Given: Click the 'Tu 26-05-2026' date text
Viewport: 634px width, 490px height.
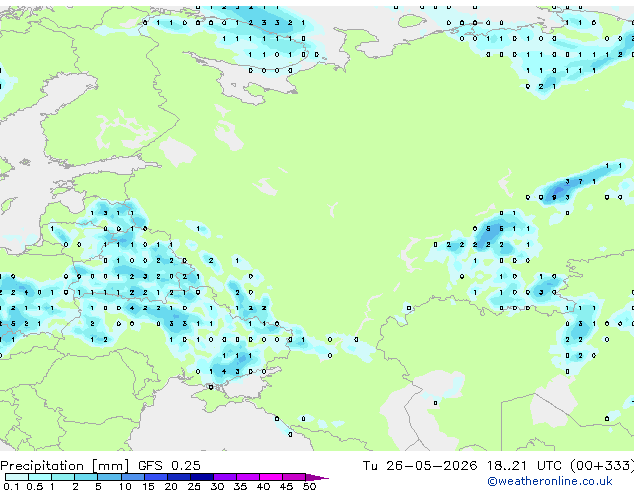Looking at the screenshot, I should pyautogui.click(x=420, y=466).
